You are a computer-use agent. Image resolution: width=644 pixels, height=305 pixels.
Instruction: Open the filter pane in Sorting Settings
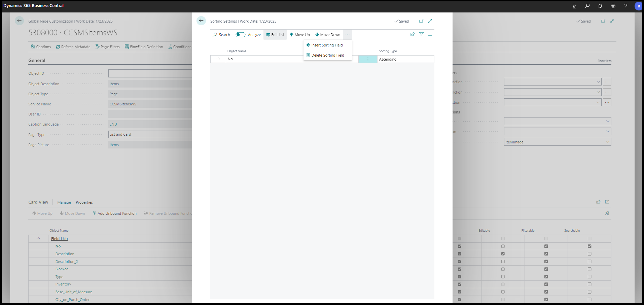421,34
